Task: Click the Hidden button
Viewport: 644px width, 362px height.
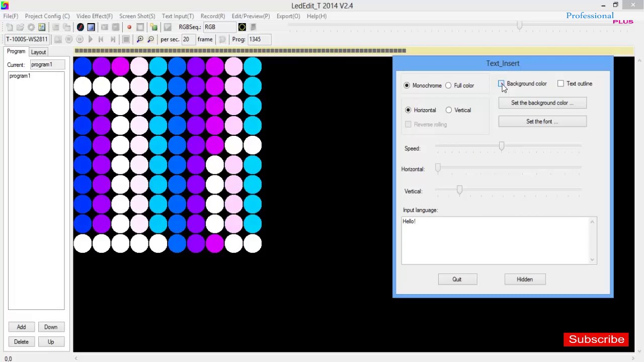Action: point(525,280)
